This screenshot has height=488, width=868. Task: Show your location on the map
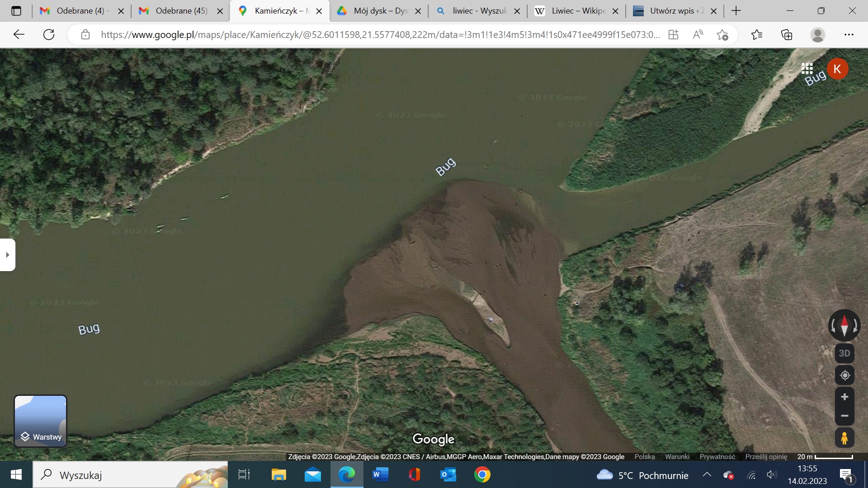click(844, 375)
